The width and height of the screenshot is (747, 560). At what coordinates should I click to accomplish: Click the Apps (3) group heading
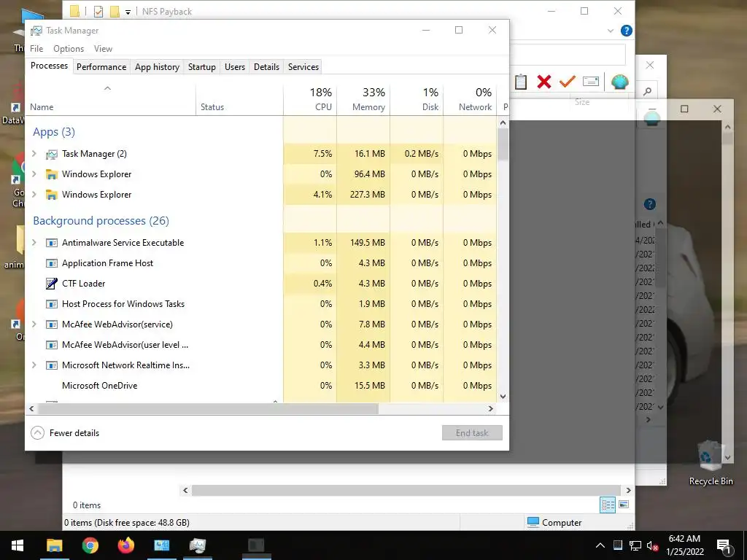(54, 132)
